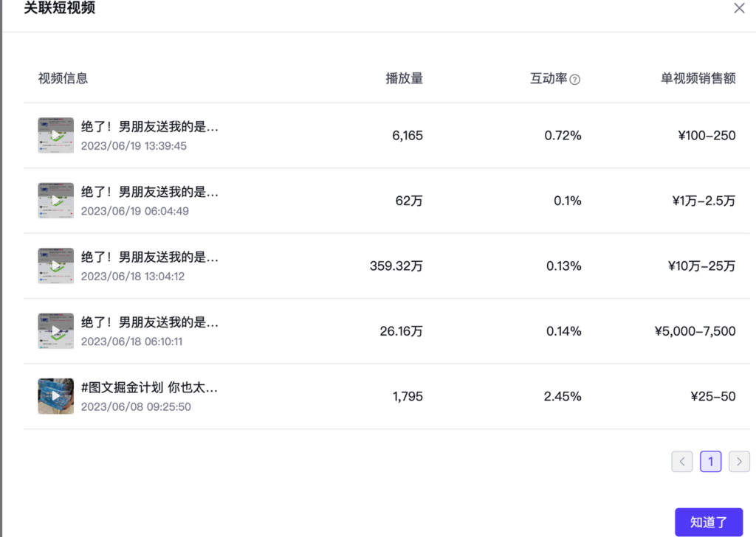Image resolution: width=756 pixels, height=537 pixels.
Task: Play the video posted 2023/06/18 06:10:11
Action: (55, 330)
